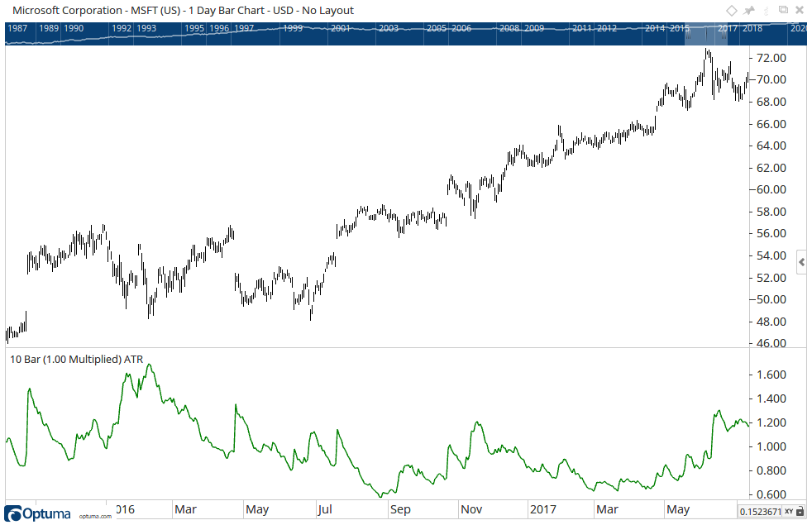Click the 54.00 price axis label
812x525 pixels.
coord(771,255)
